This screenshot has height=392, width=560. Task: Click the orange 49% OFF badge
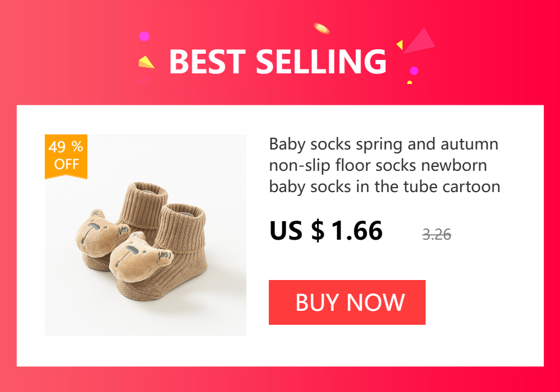tap(66, 156)
